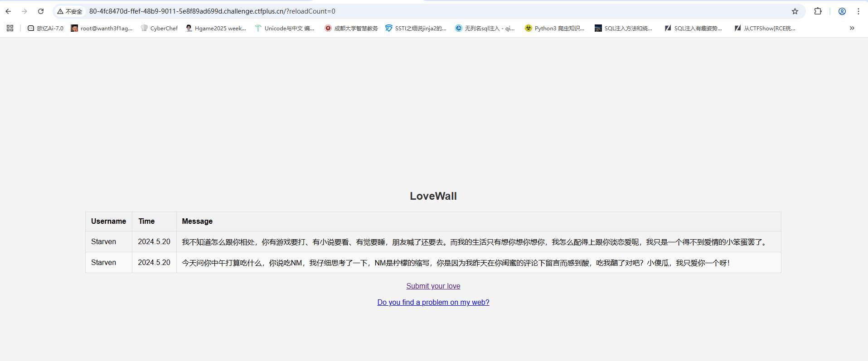Click the Message column header
This screenshot has width=868, height=361.
[x=197, y=221]
